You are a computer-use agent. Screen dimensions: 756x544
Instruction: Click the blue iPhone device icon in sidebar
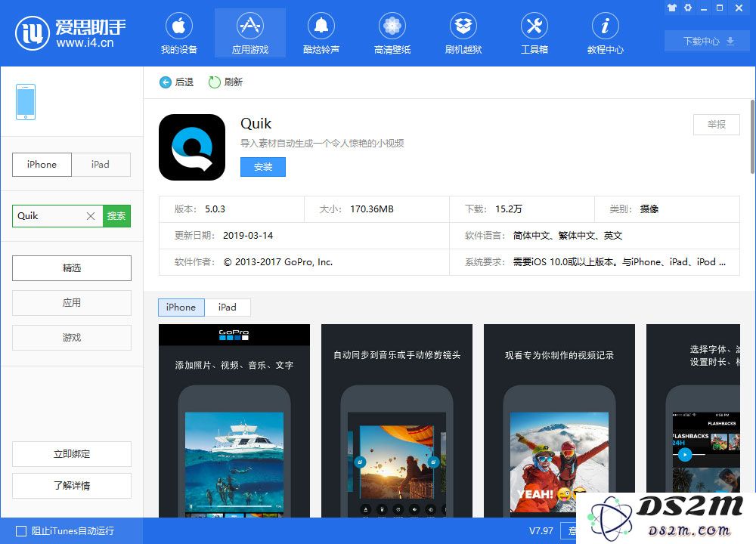click(x=26, y=102)
